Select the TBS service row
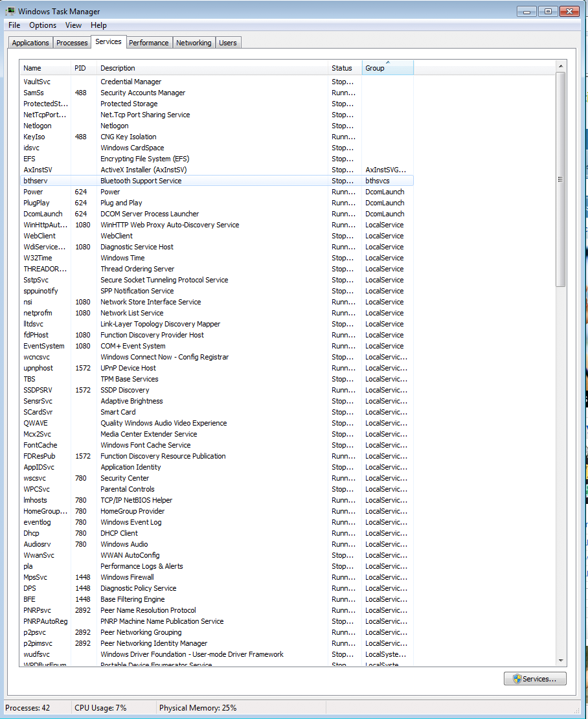 pyautogui.click(x=217, y=379)
